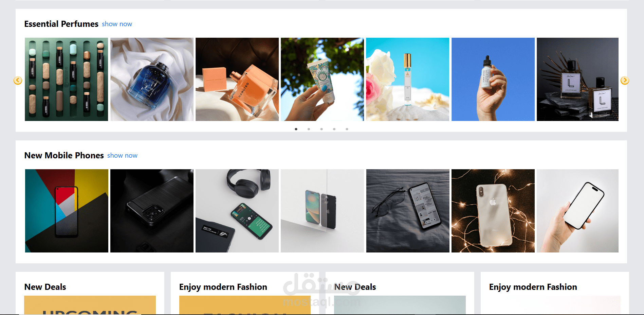The height and width of the screenshot is (315, 644).
Task: Click the right carousel arrow on perfumes
Action: (x=625, y=81)
